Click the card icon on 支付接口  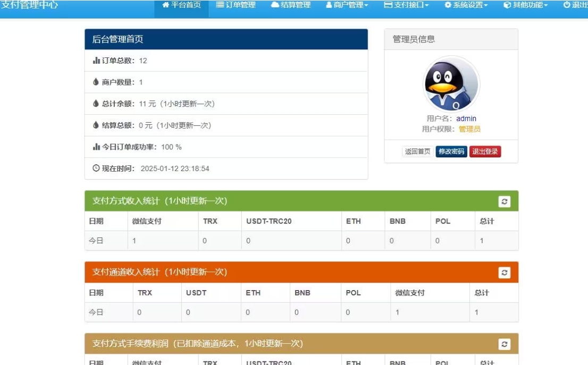tap(389, 6)
